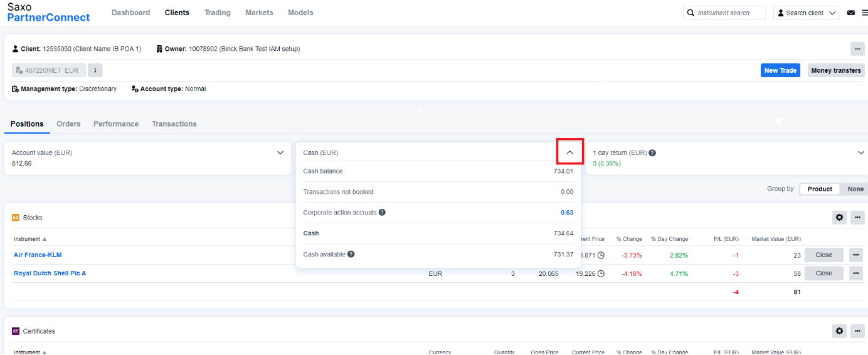The height and width of the screenshot is (355, 868).
Task: Switch to the Transactions tab
Action: tap(174, 124)
